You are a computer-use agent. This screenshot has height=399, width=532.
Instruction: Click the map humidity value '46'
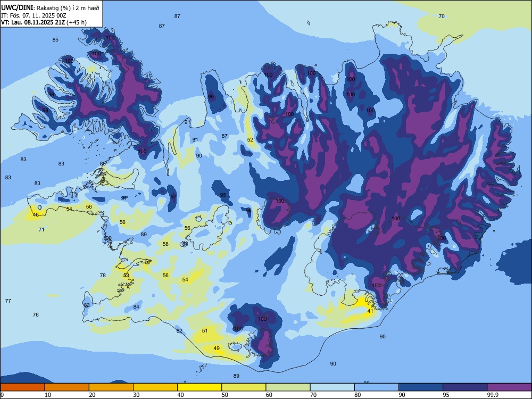click(36, 214)
